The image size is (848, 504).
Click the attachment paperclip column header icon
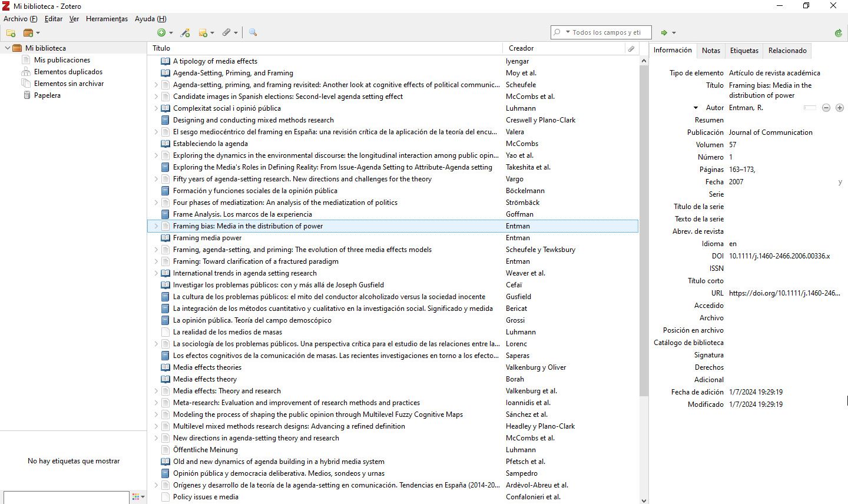631,48
